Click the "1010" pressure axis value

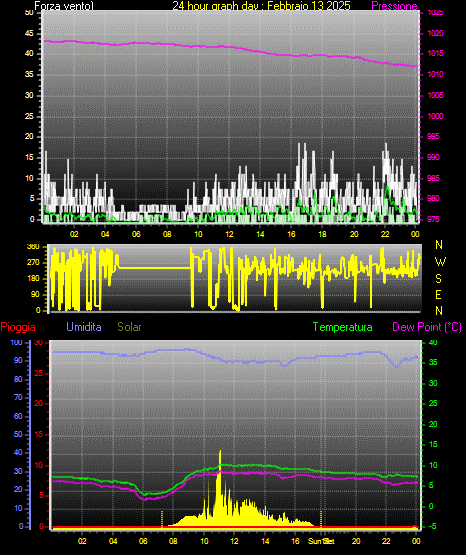(436, 74)
